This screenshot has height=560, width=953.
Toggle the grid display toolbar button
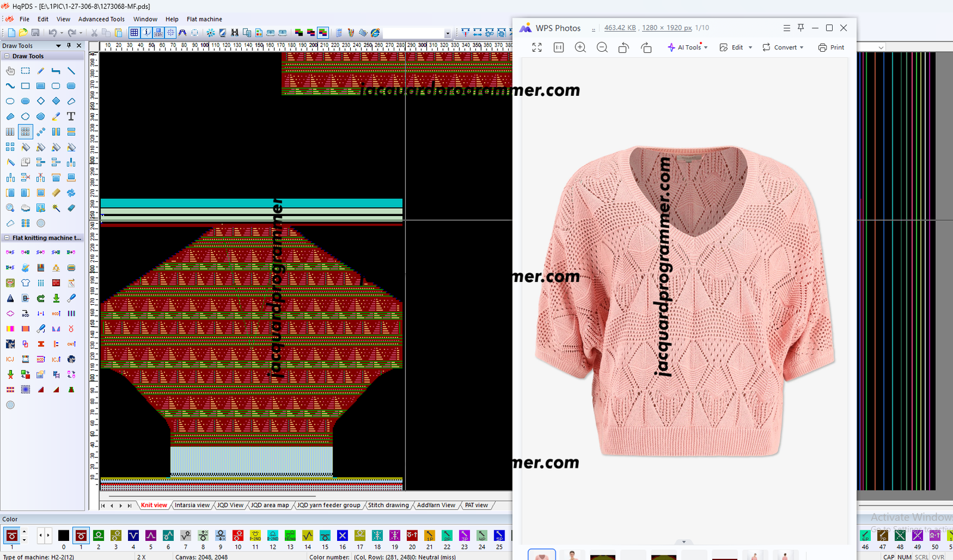(x=134, y=33)
